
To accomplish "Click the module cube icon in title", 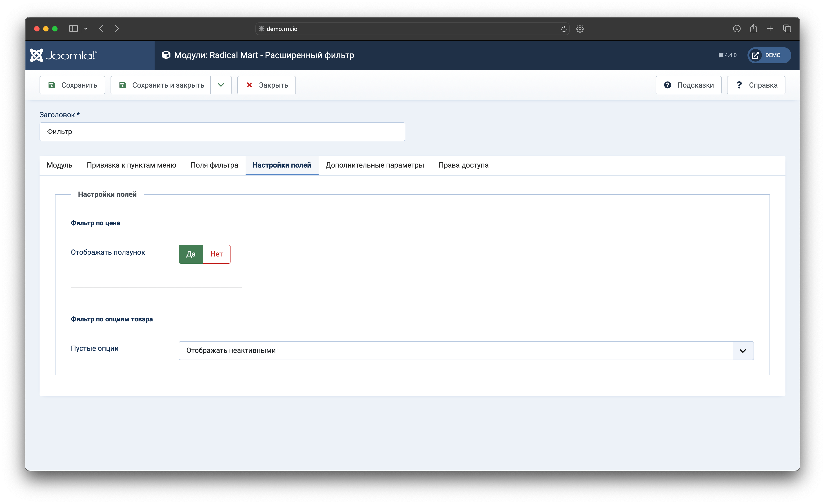I will [x=166, y=55].
